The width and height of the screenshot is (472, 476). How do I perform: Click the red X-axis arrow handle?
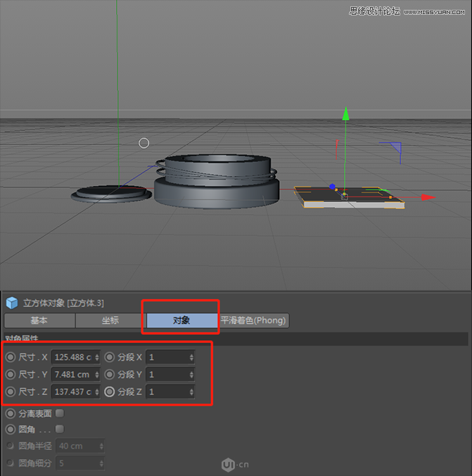pos(428,197)
